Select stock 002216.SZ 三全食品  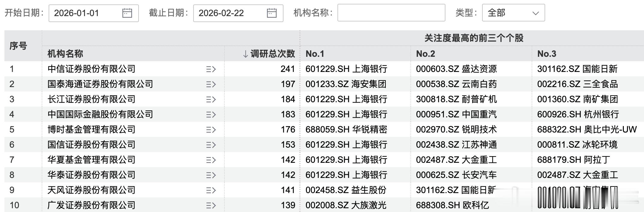pos(577,84)
